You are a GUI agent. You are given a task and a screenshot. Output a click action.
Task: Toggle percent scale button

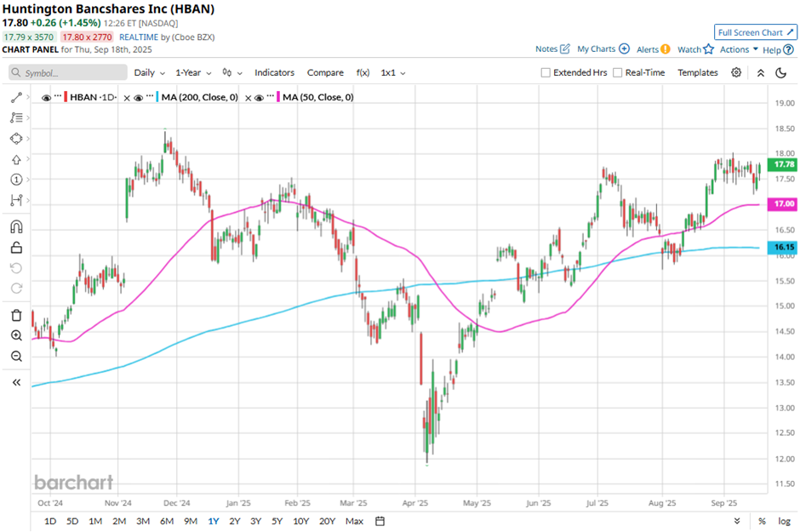click(762, 521)
